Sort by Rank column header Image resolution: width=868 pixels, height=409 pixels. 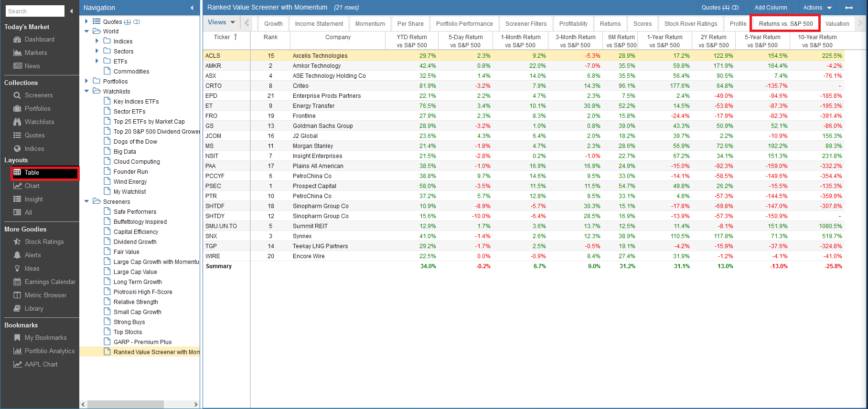pyautogui.click(x=270, y=37)
